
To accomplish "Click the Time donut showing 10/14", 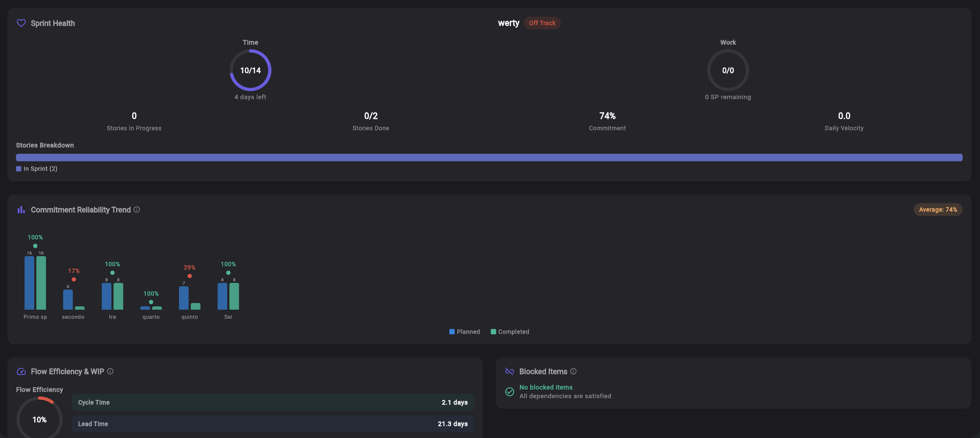I will point(250,70).
